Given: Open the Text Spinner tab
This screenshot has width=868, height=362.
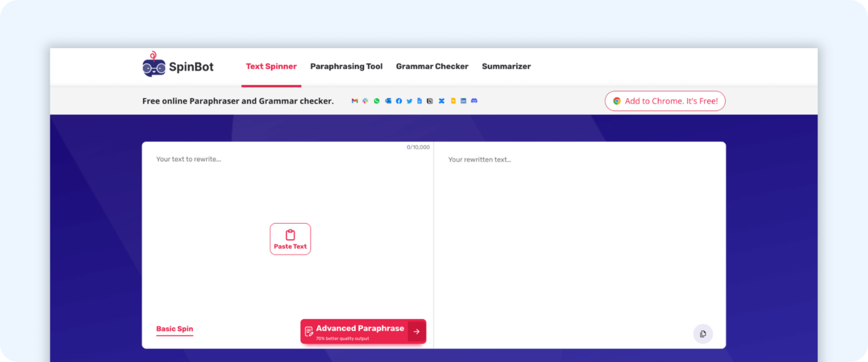Looking at the screenshot, I should coord(271,67).
